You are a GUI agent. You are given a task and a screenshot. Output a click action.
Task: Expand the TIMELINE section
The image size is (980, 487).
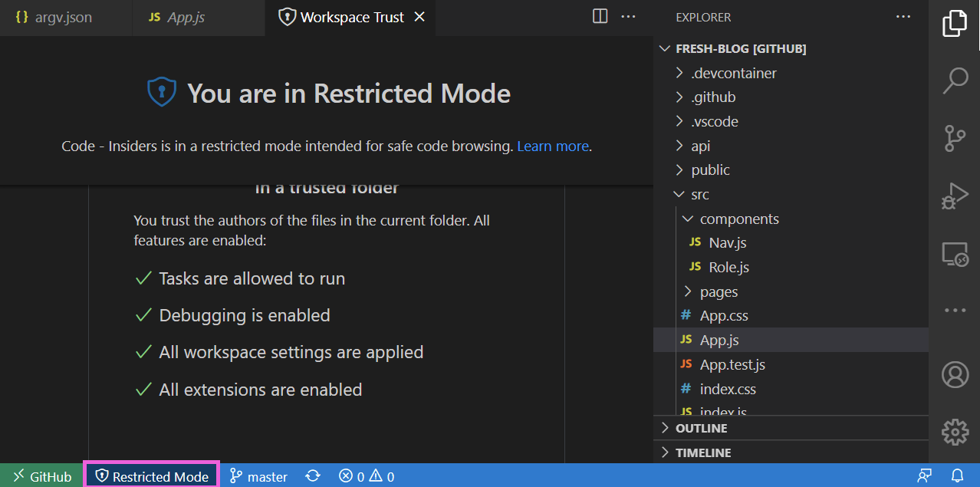791,452
